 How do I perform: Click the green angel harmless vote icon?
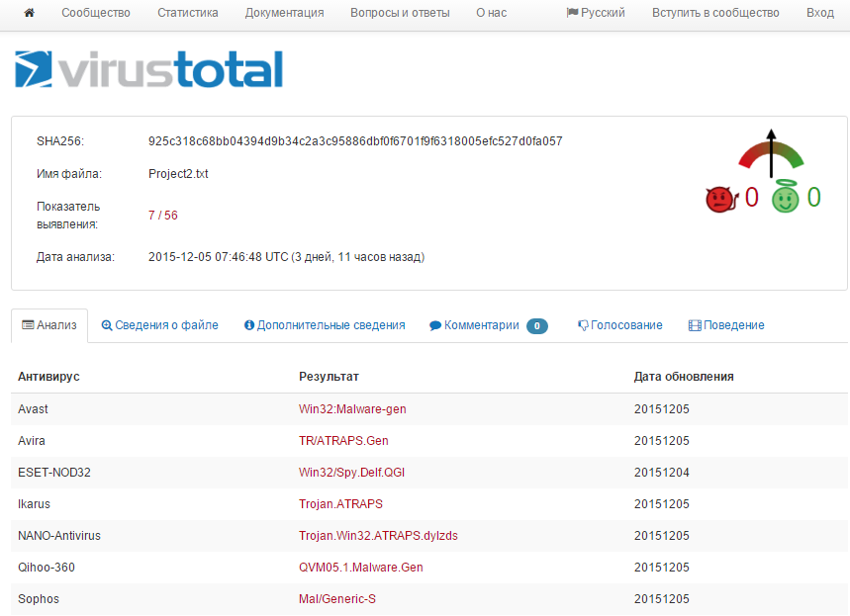786,196
